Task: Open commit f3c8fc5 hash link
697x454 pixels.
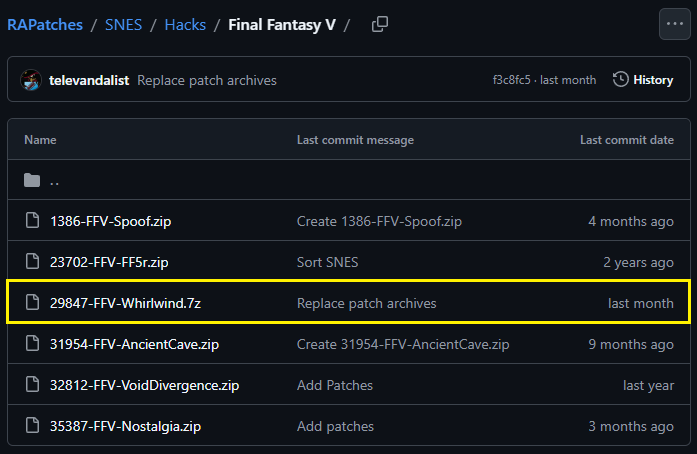Action: pyautogui.click(x=512, y=80)
